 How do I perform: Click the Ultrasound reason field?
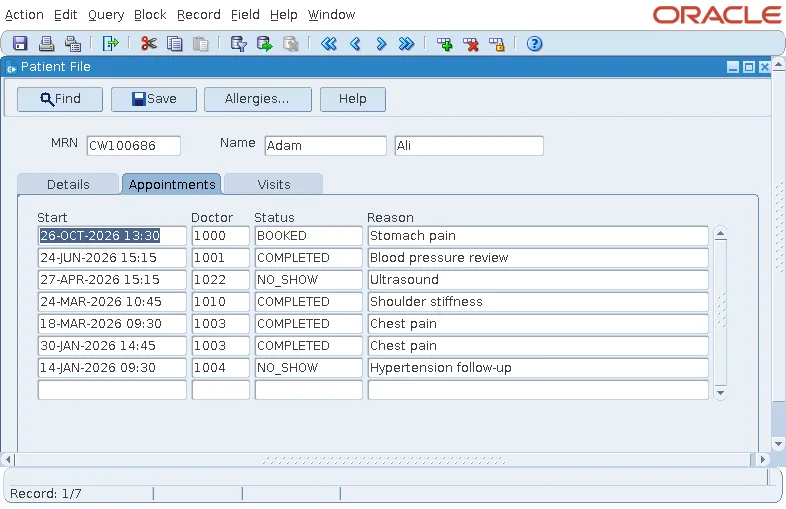pos(538,280)
